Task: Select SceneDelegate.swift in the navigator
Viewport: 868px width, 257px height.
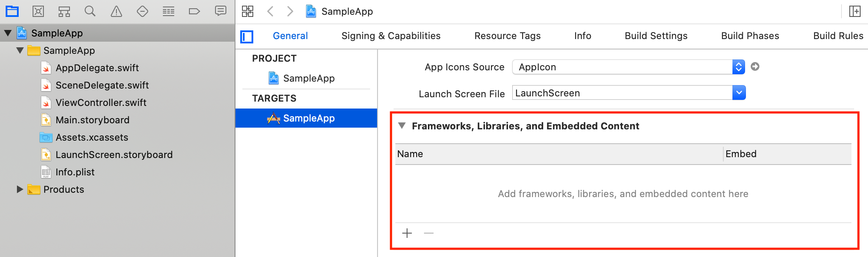Action: coord(102,85)
